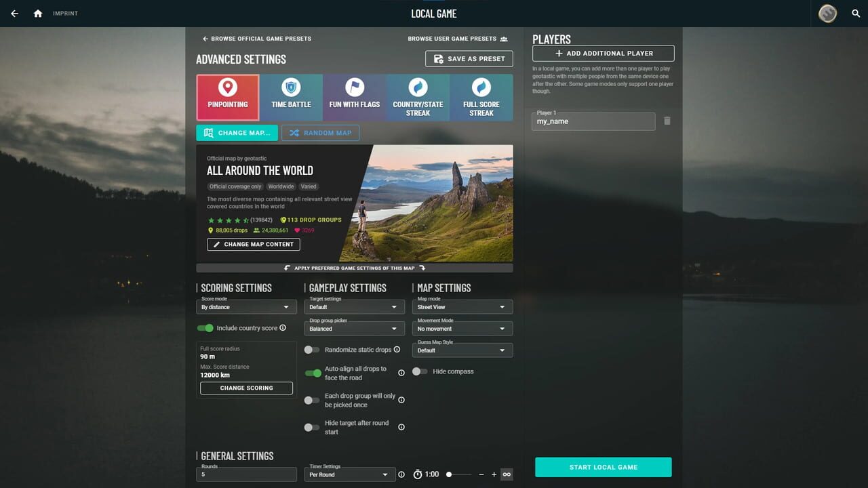Disable the Include country score toggle
868x488 pixels.
tap(205, 328)
